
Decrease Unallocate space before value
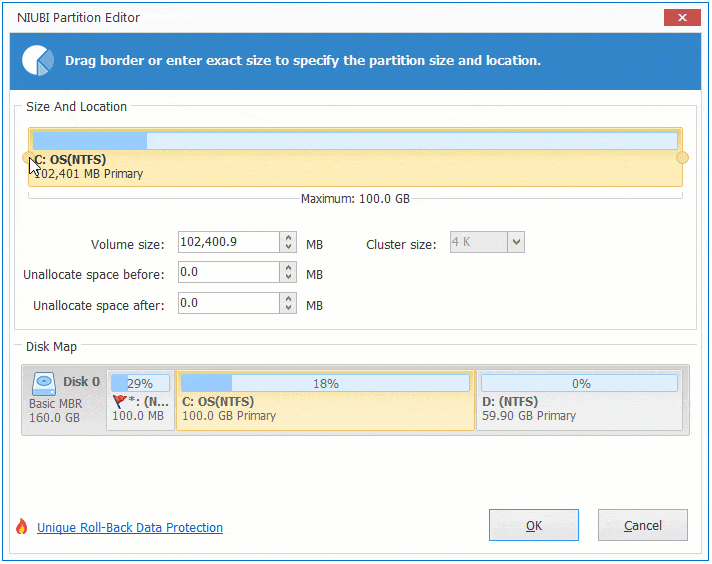(288, 277)
